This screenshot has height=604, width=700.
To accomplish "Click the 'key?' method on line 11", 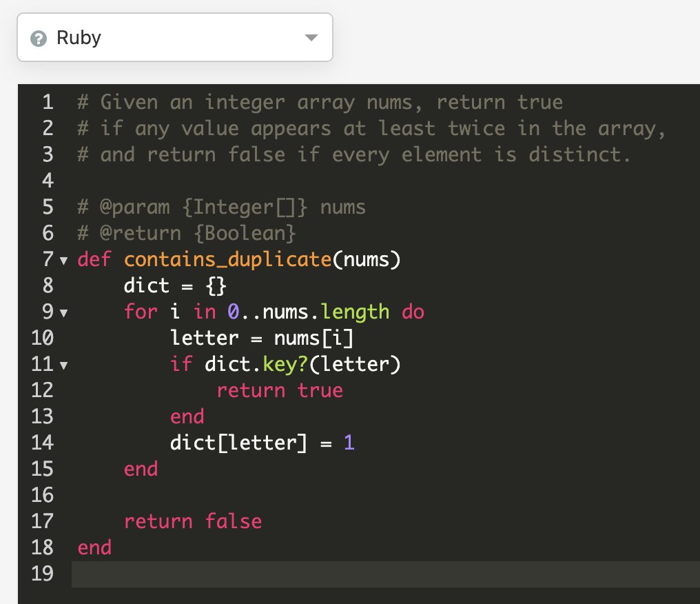I will [x=285, y=365].
